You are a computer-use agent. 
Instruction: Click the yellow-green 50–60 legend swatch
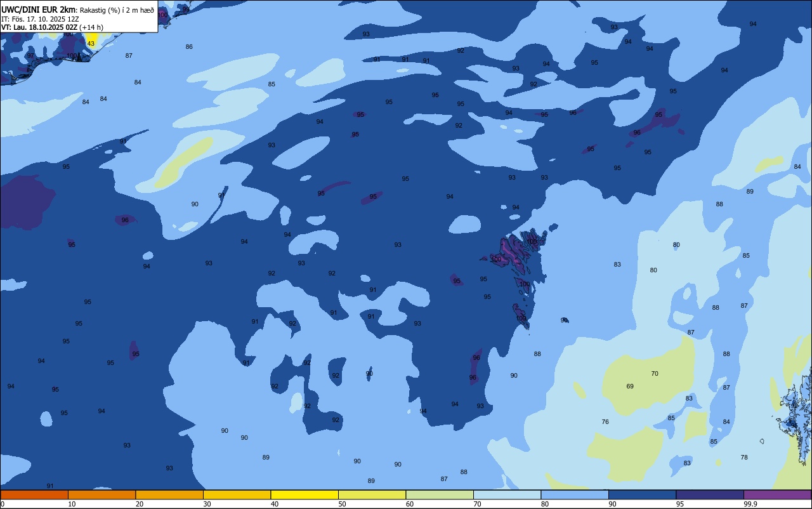click(372, 494)
